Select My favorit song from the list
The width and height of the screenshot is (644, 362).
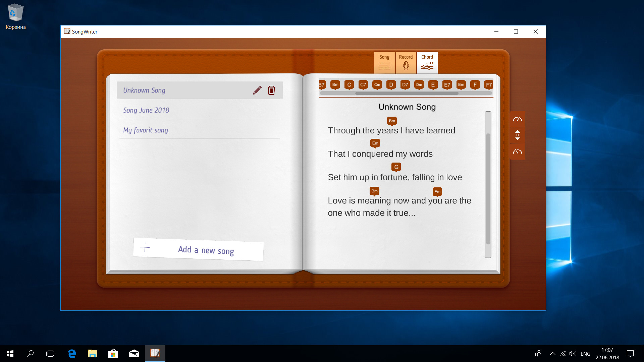(x=145, y=130)
